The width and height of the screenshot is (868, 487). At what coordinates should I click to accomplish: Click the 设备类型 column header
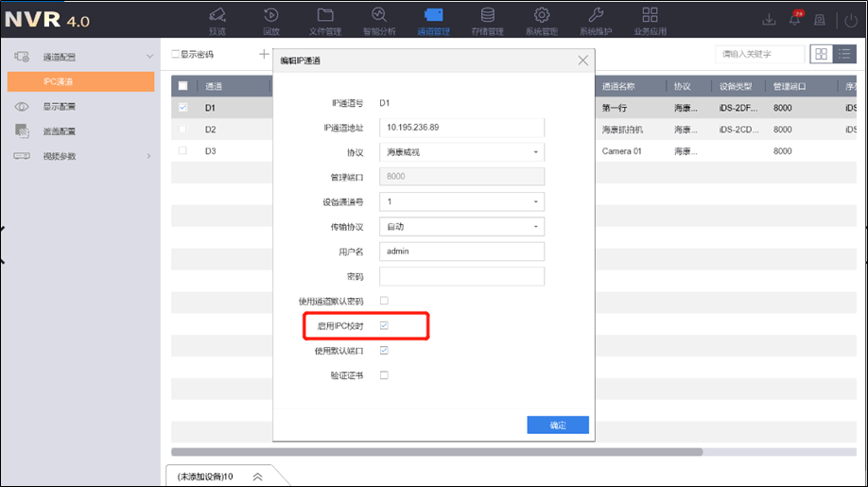(736, 86)
